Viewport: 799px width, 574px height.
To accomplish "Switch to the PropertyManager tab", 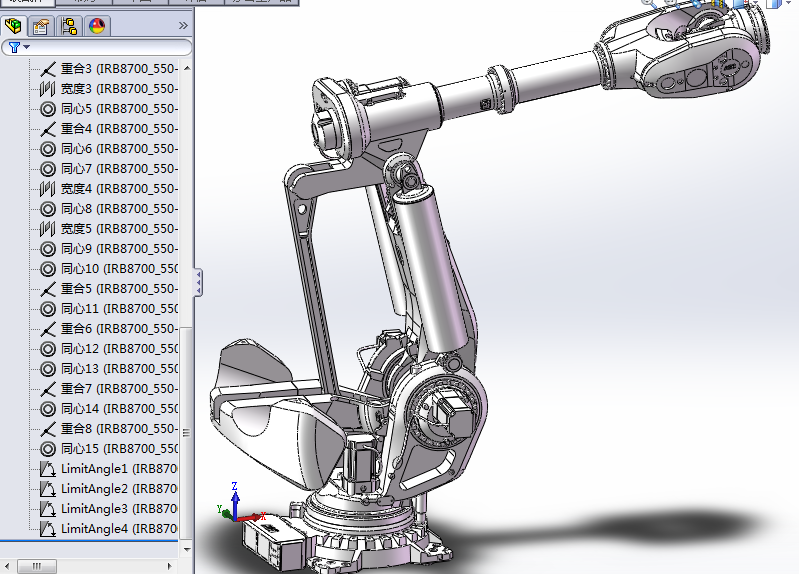I will (41, 26).
